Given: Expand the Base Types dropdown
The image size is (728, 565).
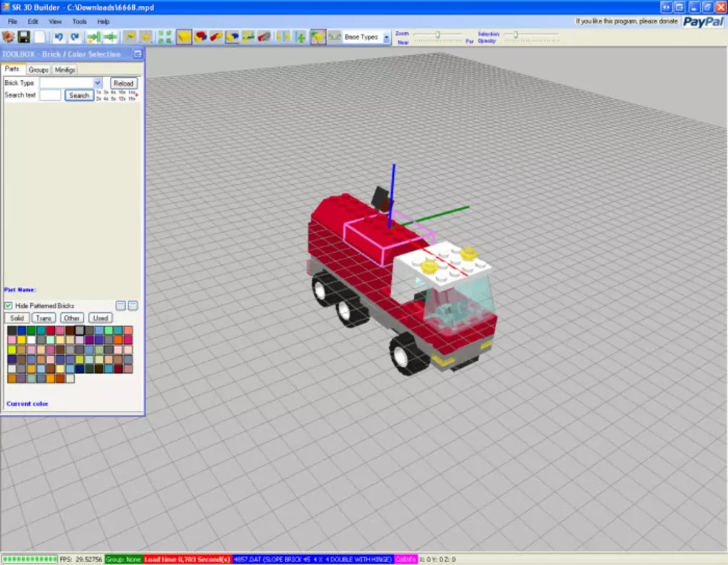Looking at the screenshot, I should click(x=386, y=37).
